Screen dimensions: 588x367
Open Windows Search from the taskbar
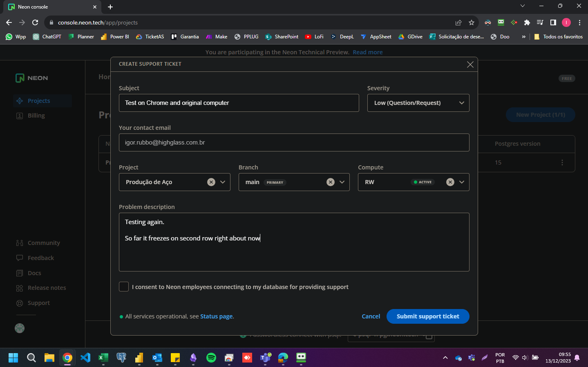pos(31,358)
